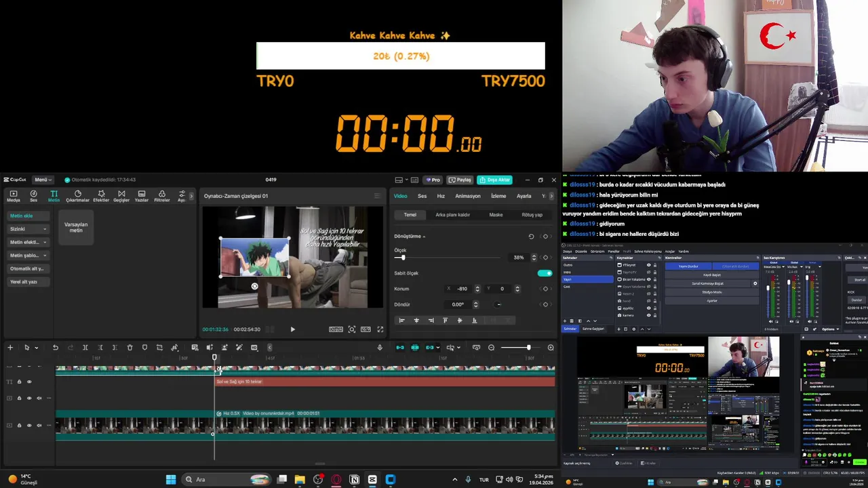
Task: Click Stüdyo Modu in OBS
Action: 711,292
